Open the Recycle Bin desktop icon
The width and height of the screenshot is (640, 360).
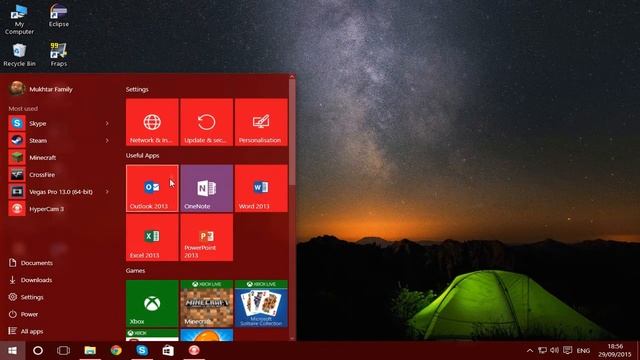(x=19, y=55)
